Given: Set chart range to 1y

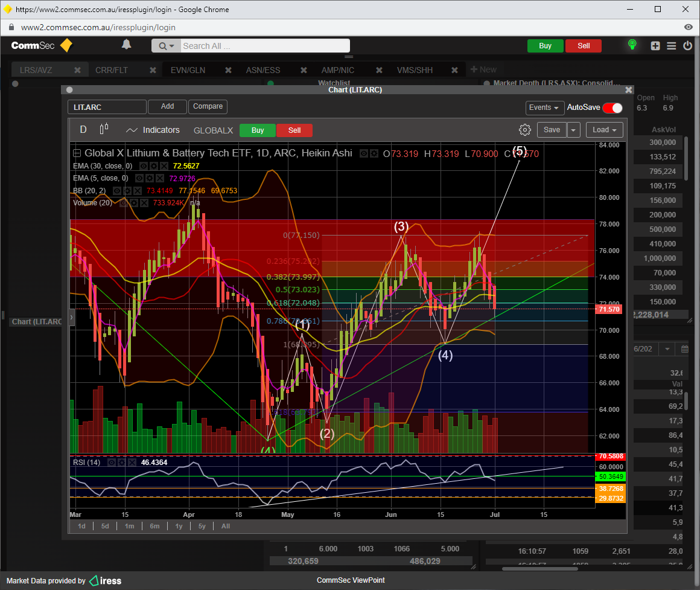Looking at the screenshot, I should click(179, 527).
